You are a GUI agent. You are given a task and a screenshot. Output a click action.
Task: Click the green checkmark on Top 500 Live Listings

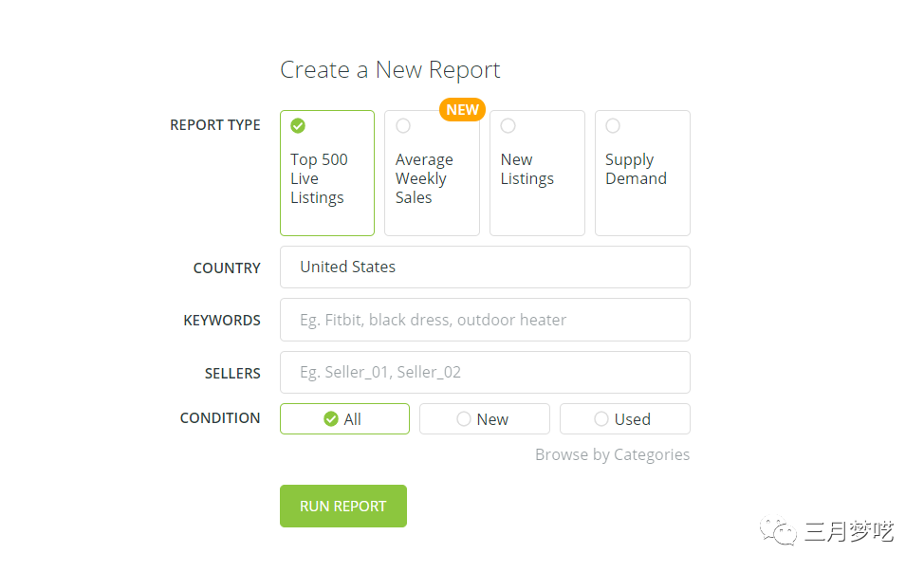[298, 125]
